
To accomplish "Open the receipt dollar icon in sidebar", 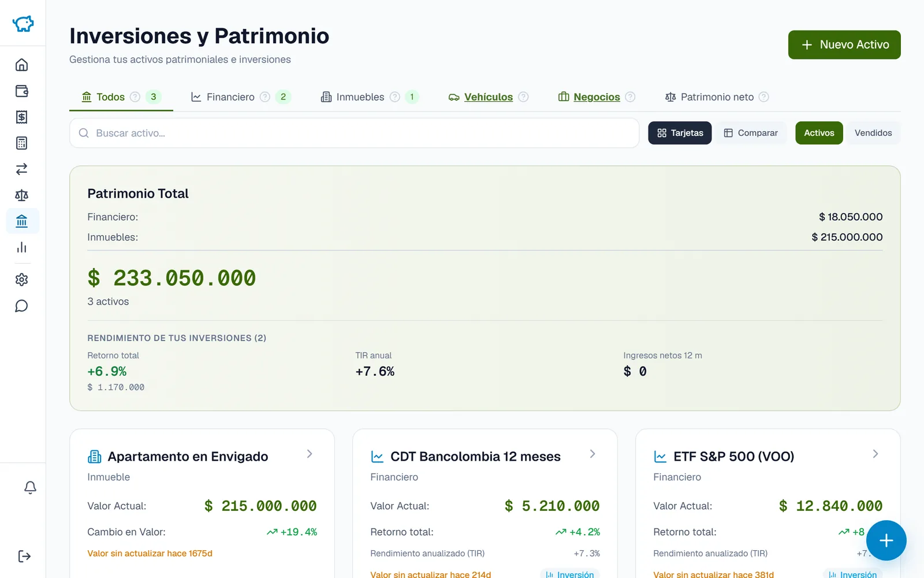I will 22,117.
